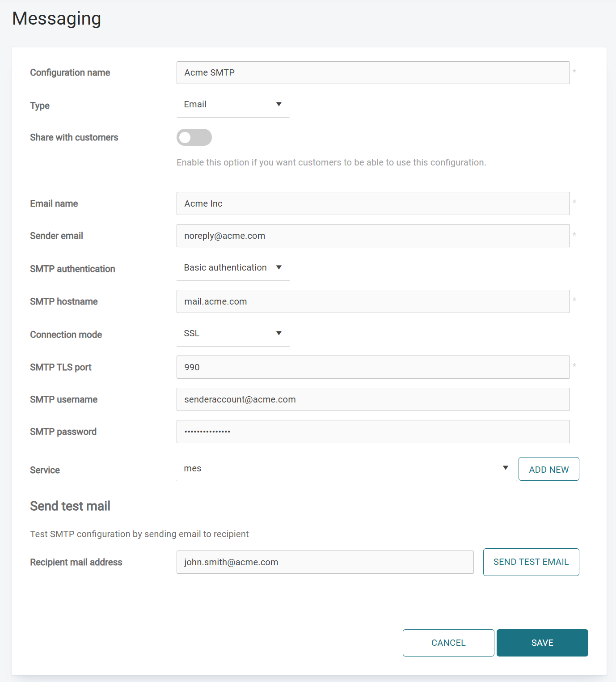Focus the SMTP password field

click(373, 432)
